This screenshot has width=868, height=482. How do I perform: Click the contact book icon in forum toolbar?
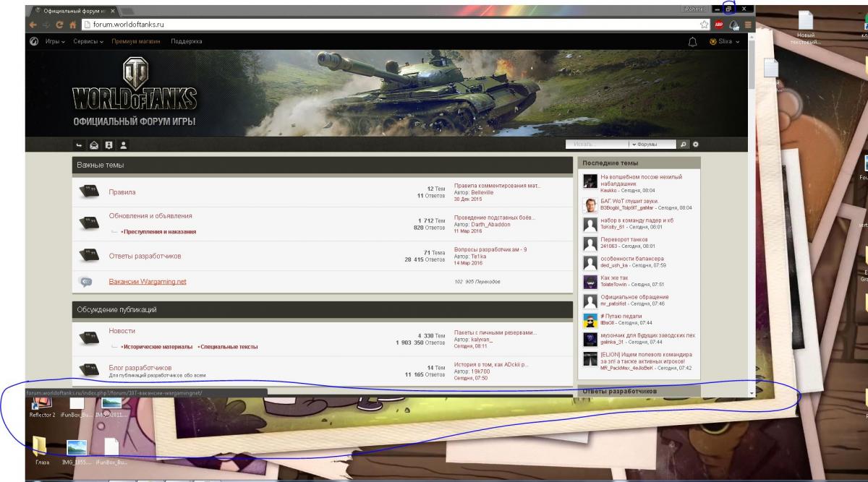[x=109, y=145]
